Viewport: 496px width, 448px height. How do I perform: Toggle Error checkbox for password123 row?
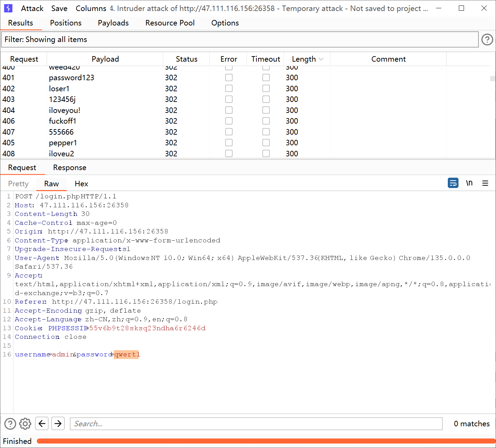[229, 77]
